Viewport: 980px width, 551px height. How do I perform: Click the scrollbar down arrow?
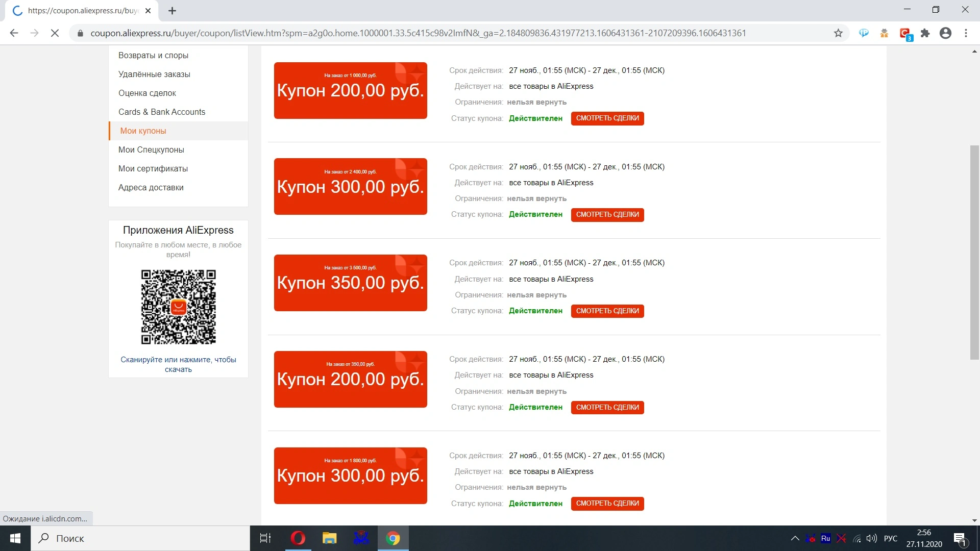974,520
